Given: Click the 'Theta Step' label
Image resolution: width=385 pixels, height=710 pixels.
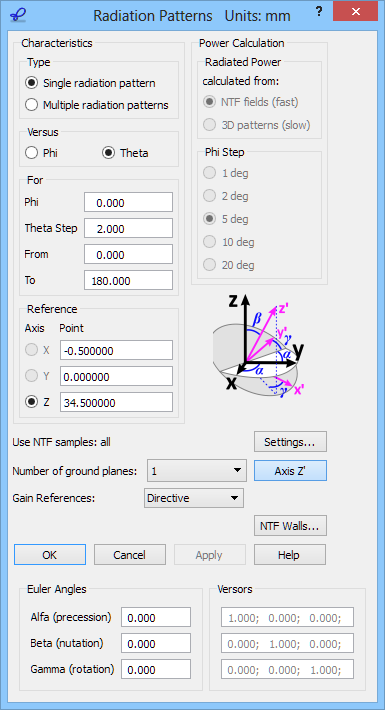Looking at the screenshot, I should (x=51, y=228).
